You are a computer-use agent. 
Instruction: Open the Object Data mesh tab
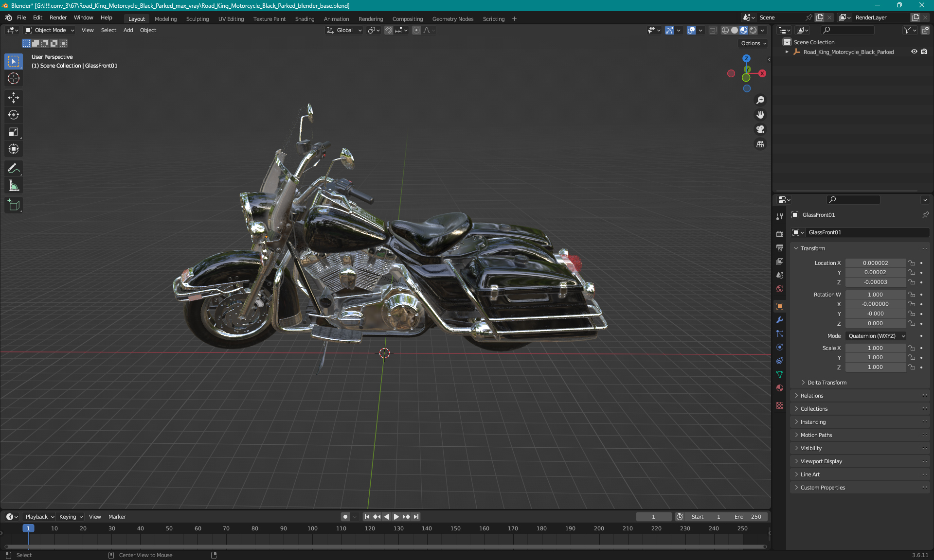pos(780,374)
